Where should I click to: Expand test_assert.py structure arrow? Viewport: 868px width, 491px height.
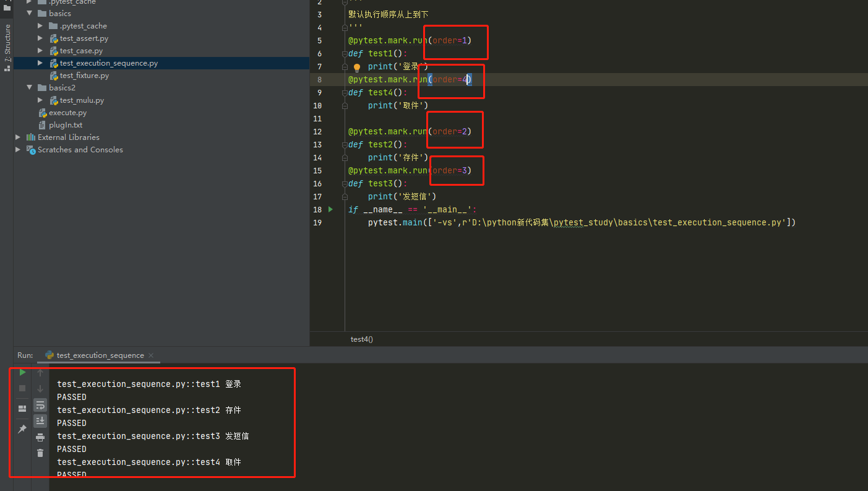(40, 38)
